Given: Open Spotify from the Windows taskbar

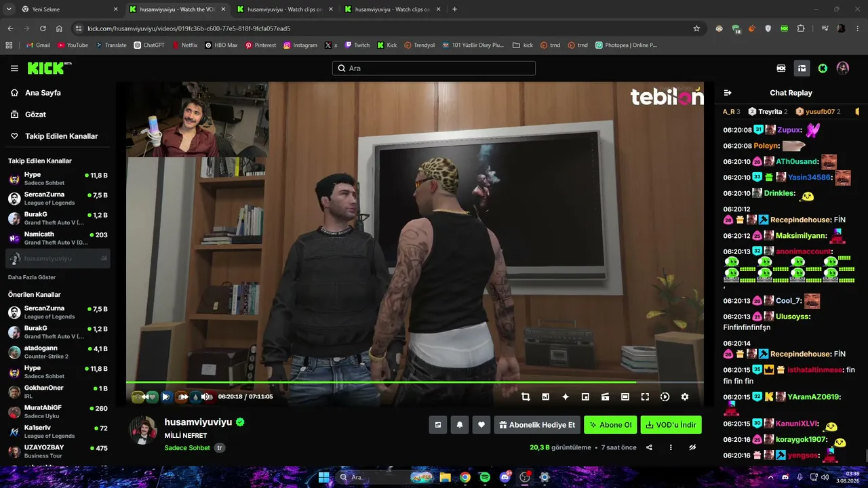Looking at the screenshot, I should coord(485,477).
